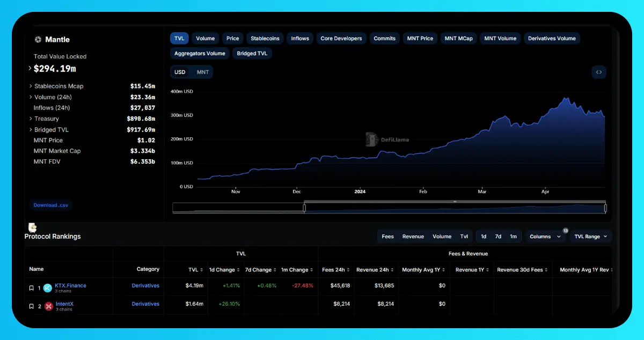Open the Columns dropdown
Viewport: 644px width, 340px height.
click(x=545, y=236)
